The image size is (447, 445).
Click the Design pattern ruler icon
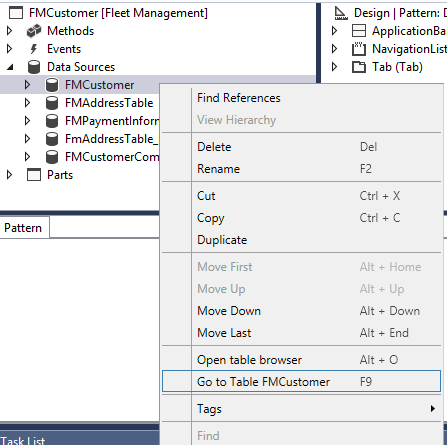pyautogui.click(x=341, y=13)
